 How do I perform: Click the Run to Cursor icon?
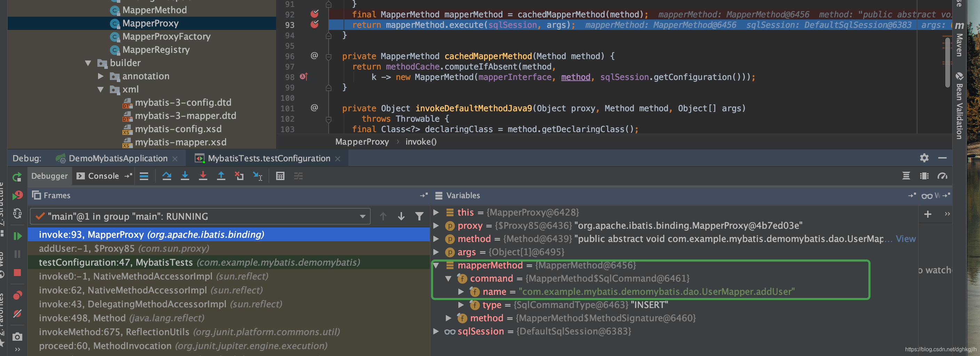[x=258, y=176]
